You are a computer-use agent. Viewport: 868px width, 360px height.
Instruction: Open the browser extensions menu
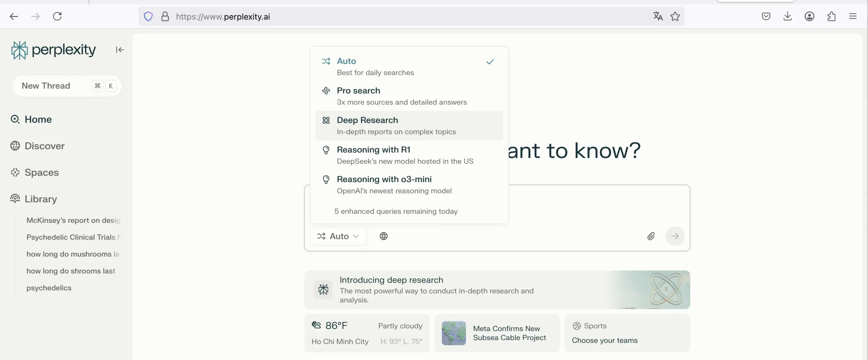tap(831, 16)
